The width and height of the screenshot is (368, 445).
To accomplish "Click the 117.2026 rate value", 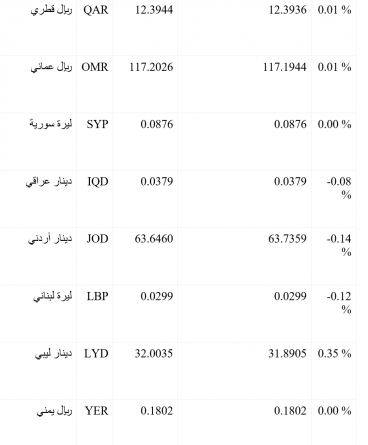I will (151, 67).
